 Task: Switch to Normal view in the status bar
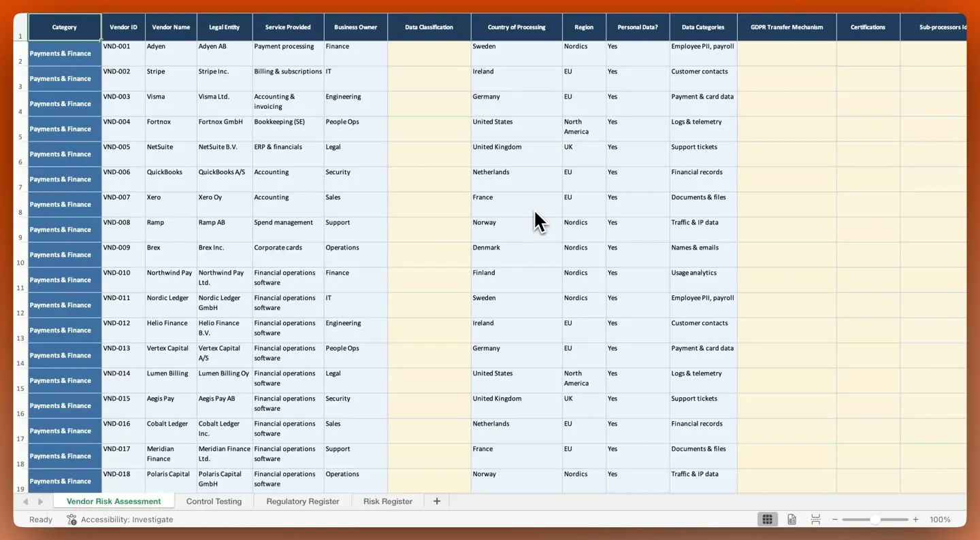(x=767, y=520)
